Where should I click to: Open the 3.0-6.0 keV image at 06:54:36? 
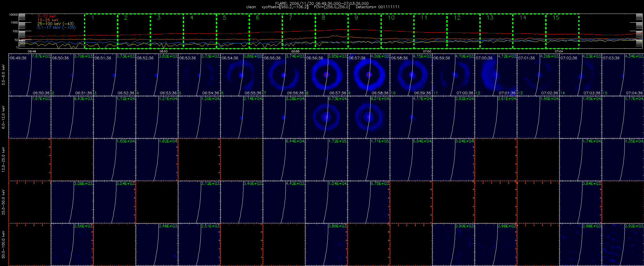241,75
